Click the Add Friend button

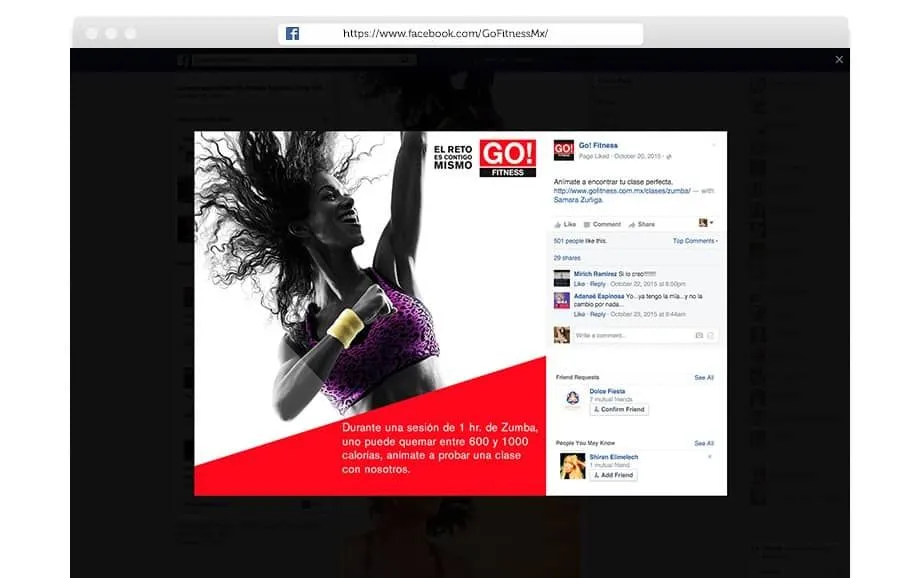(x=613, y=475)
